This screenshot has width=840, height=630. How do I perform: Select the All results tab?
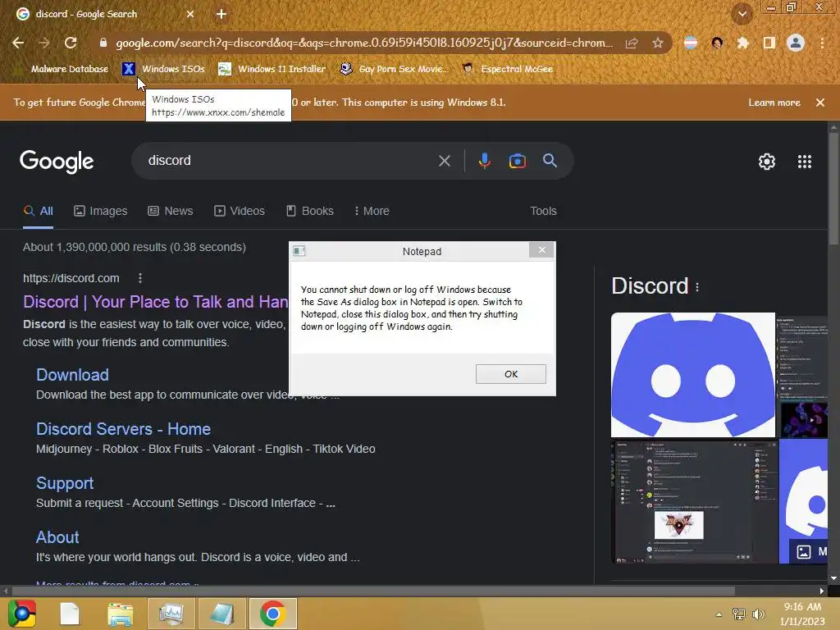tap(38, 211)
